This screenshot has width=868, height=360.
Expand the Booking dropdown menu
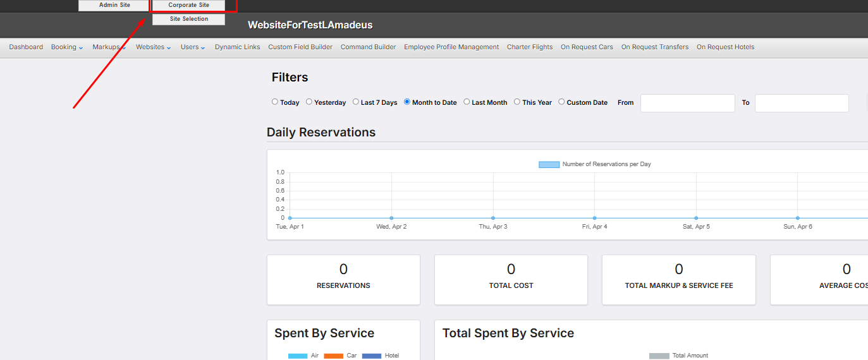(x=67, y=47)
